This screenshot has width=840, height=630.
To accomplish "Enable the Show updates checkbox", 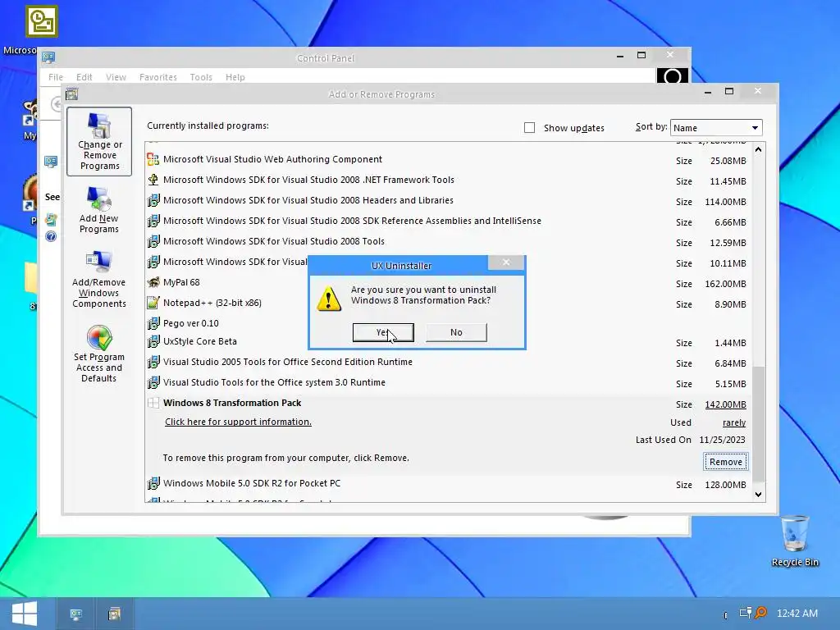I will coord(529,127).
